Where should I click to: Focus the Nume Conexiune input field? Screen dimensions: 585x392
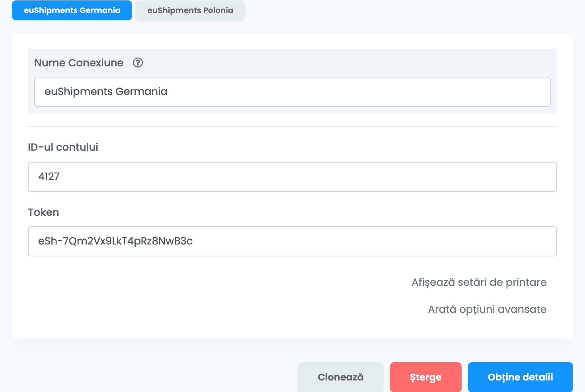pyautogui.click(x=292, y=92)
